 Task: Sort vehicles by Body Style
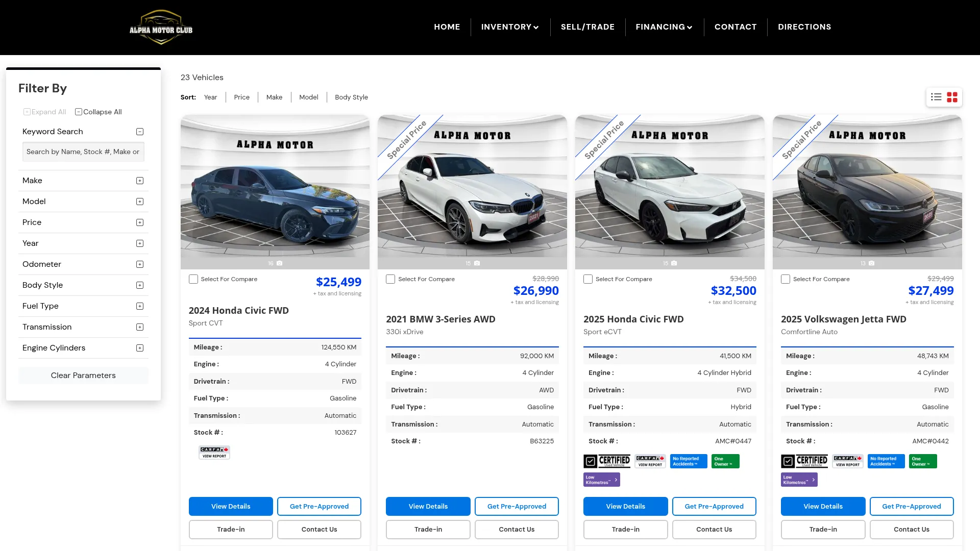351,97
